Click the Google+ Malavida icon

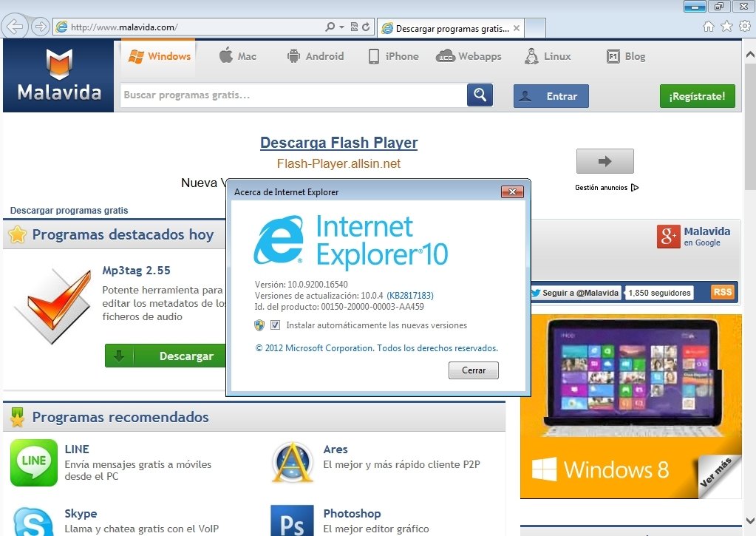[668, 236]
